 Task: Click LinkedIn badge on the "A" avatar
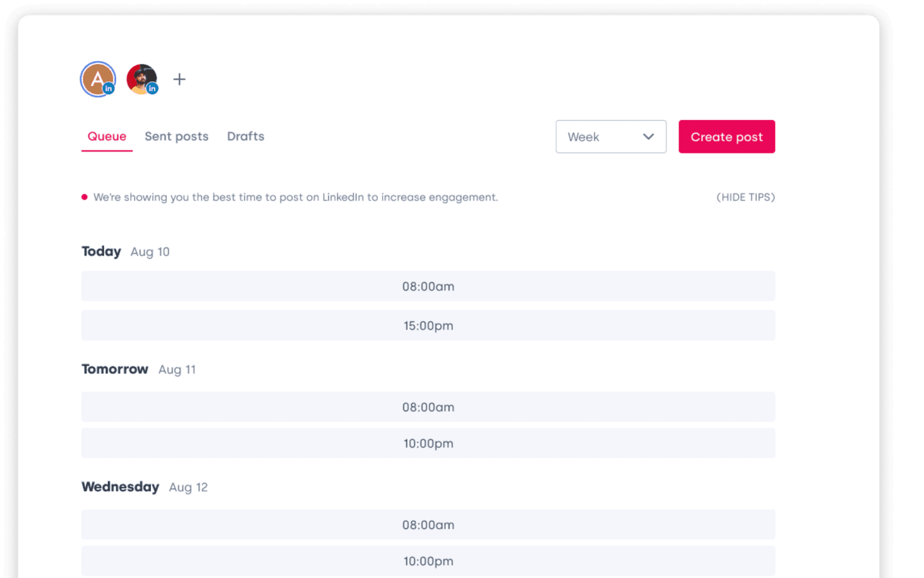click(109, 89)
